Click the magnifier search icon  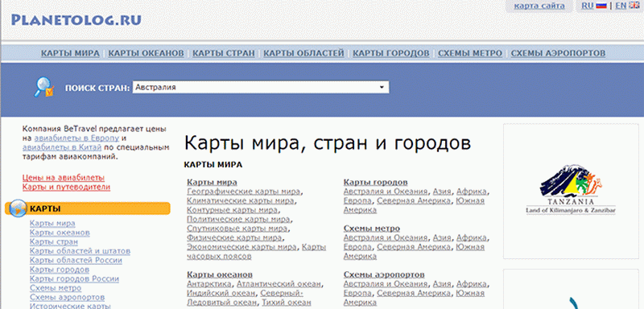pos(43,88)
